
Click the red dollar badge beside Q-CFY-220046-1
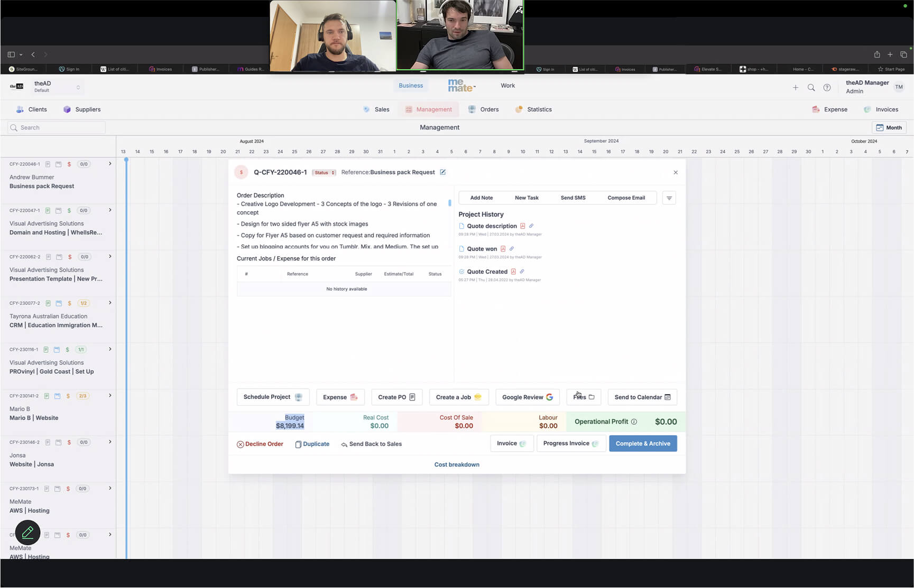tap(241, 172)
